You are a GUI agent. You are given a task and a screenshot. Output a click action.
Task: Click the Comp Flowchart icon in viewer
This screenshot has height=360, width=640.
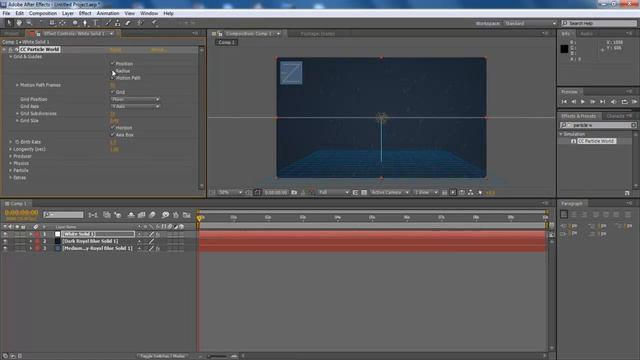(x=471, y=192)
